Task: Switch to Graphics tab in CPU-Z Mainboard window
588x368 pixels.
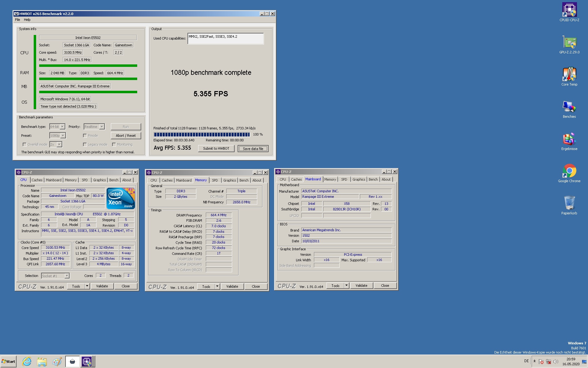Action: (359, 179)
